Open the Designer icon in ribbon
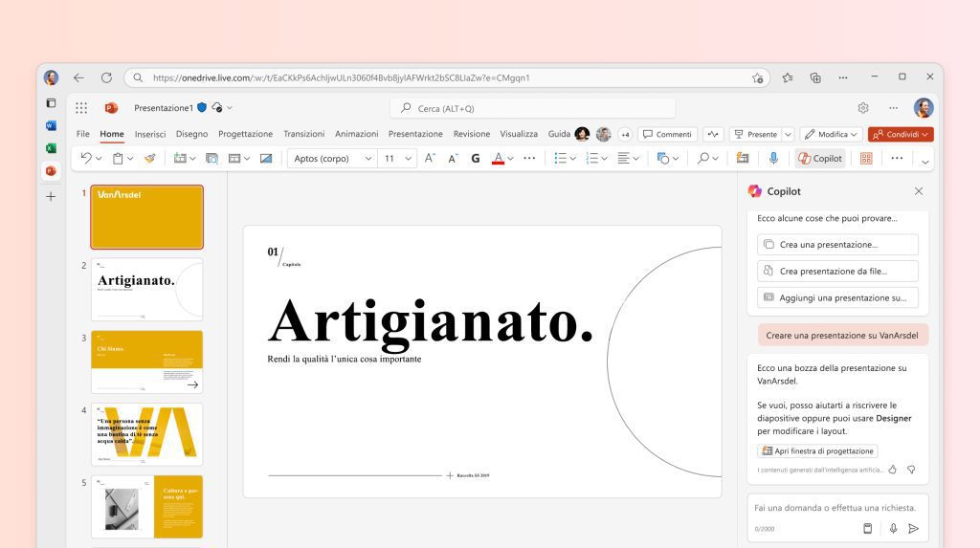Screen dimensions: 980x548 [x=743, y=158]
